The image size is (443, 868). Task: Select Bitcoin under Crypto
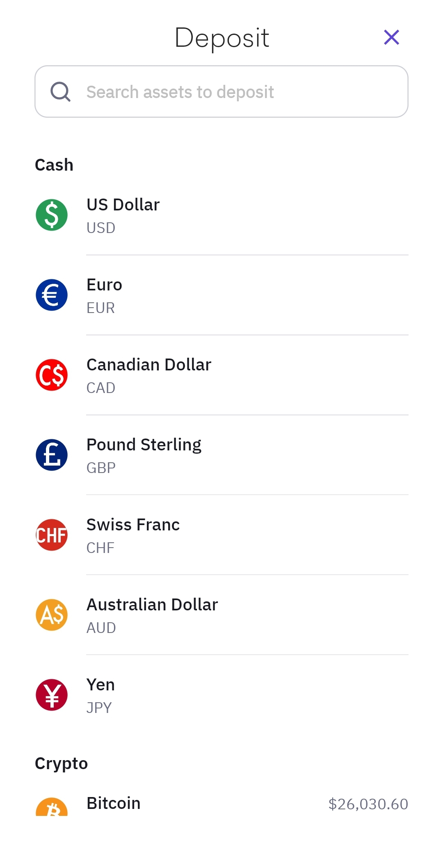tap(114, 803)
